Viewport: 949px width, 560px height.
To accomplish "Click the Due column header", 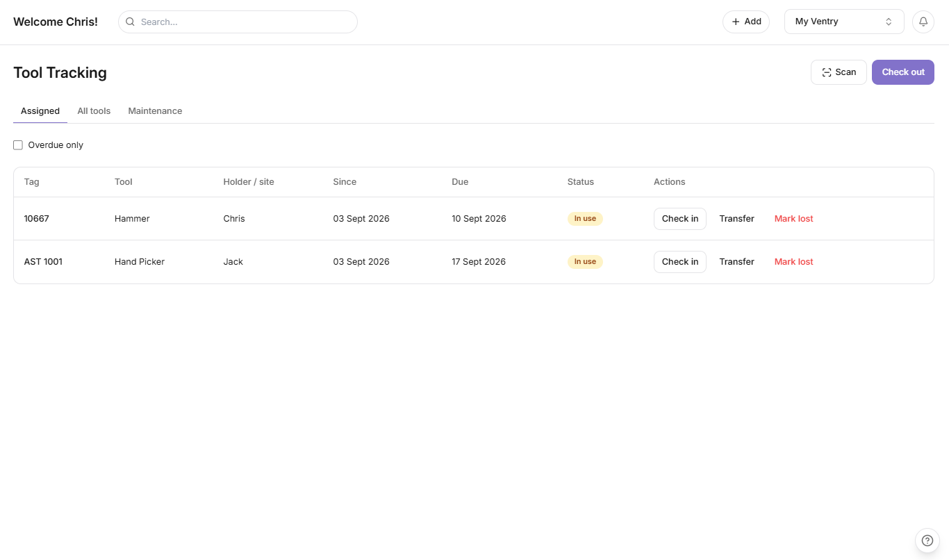I will pos(460,182).
